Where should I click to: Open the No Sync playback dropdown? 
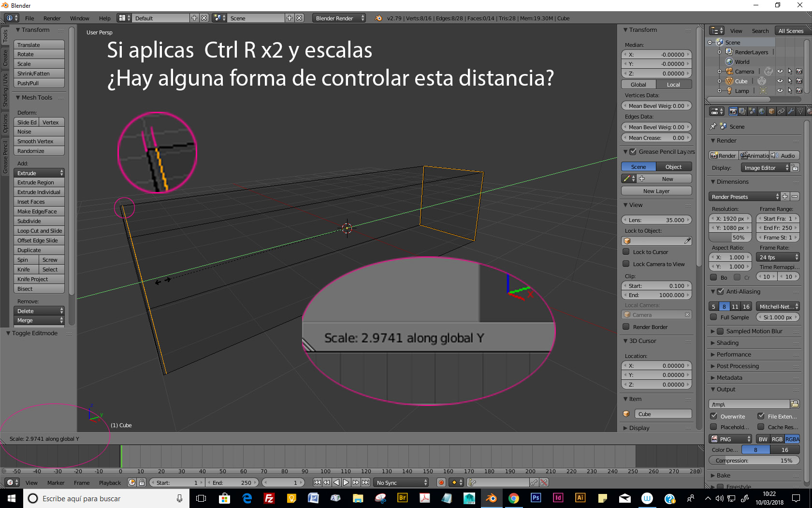point(402,482)
